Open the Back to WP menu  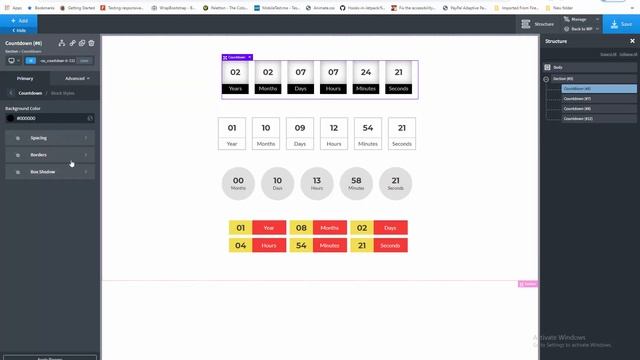tap(578, 29)
